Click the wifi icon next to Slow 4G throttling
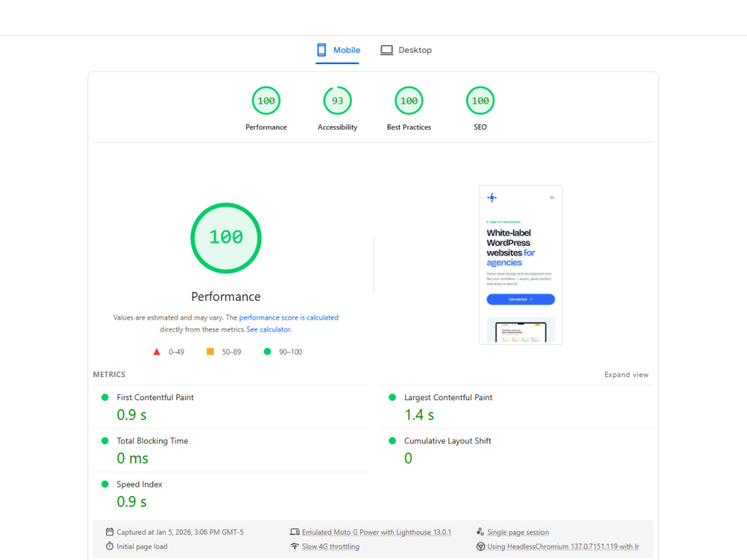Image resolution: width=747 pixels, height=560 pixels. click(295, 547)
